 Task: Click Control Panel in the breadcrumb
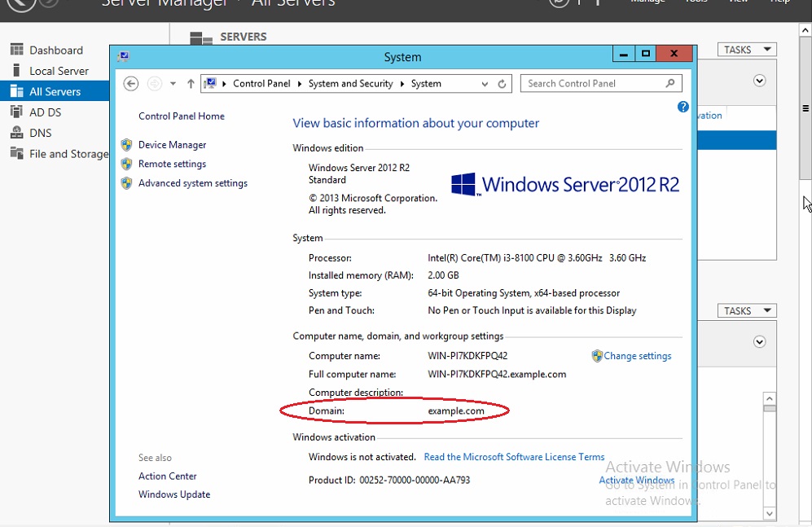261,84
